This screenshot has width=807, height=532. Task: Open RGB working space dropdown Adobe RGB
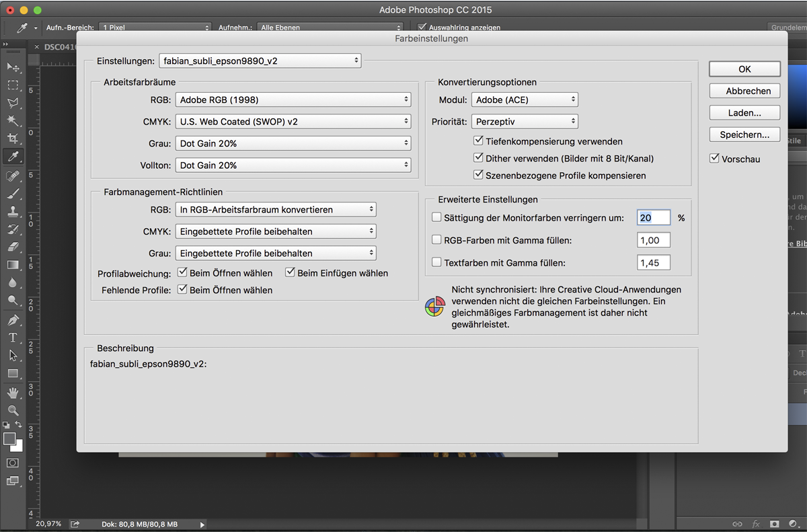coord(293,100)
